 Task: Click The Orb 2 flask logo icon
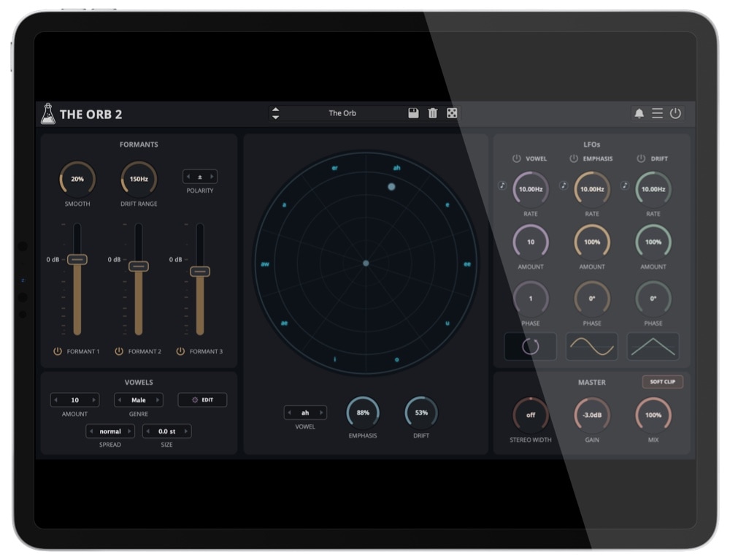47,114
